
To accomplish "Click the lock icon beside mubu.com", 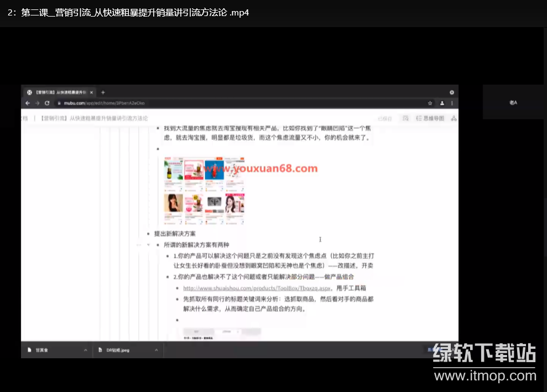I will point(59,103).
